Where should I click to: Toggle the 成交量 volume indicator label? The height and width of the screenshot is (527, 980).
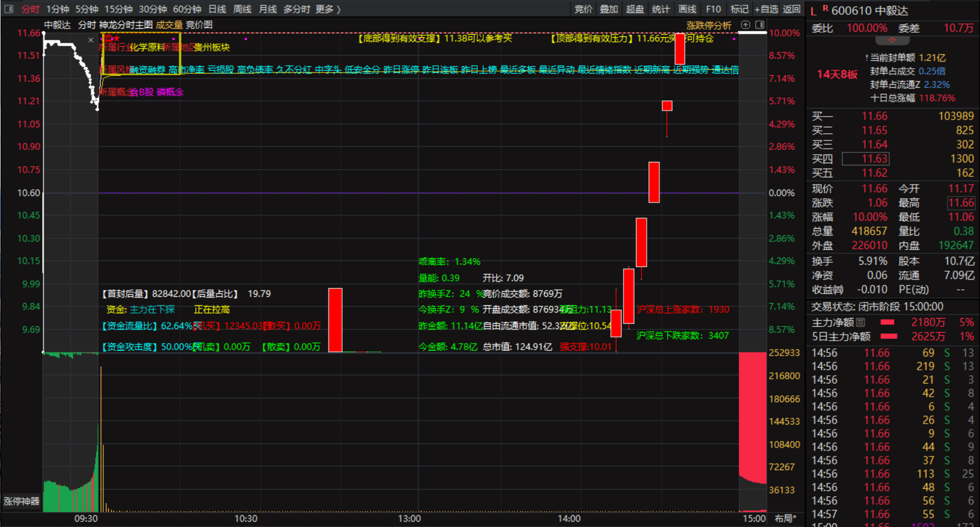tap(169, 24)
